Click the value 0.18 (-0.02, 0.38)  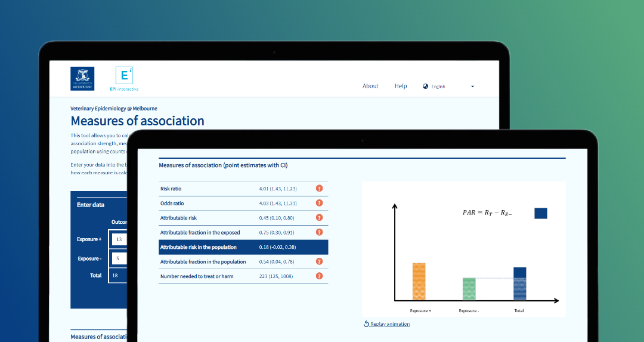pyautogui.click(x=278, y=247)
